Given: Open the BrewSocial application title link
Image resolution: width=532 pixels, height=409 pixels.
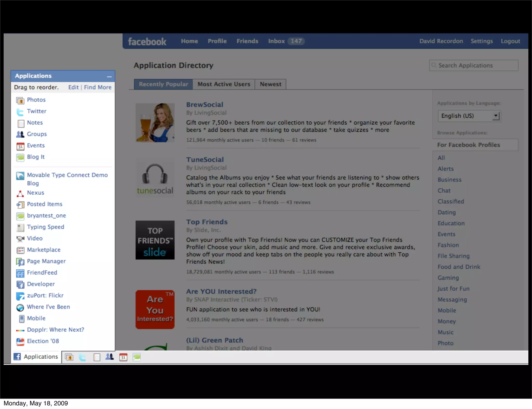Looking at the screenshot, I should [205, 105].
